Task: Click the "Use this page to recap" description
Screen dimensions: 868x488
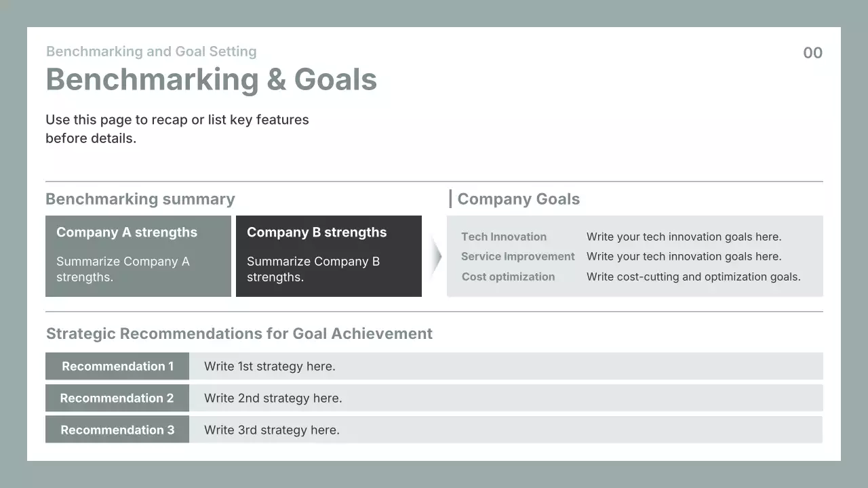Action: 177,129
